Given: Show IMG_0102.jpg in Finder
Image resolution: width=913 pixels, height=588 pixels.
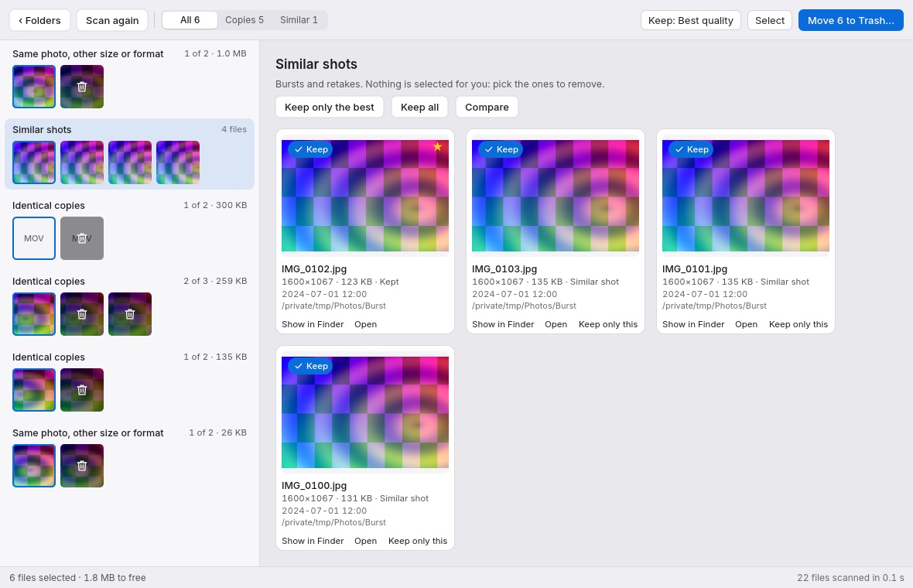Looking at the screenshot, I should pos(313,324).
